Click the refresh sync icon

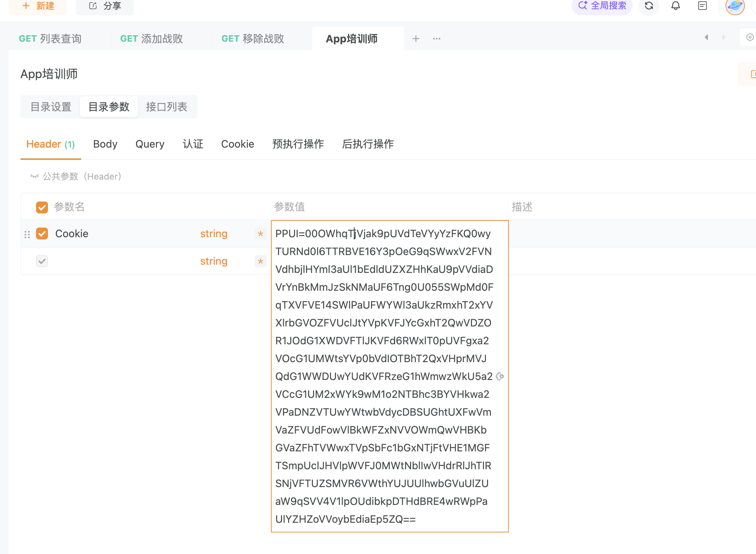649,6
